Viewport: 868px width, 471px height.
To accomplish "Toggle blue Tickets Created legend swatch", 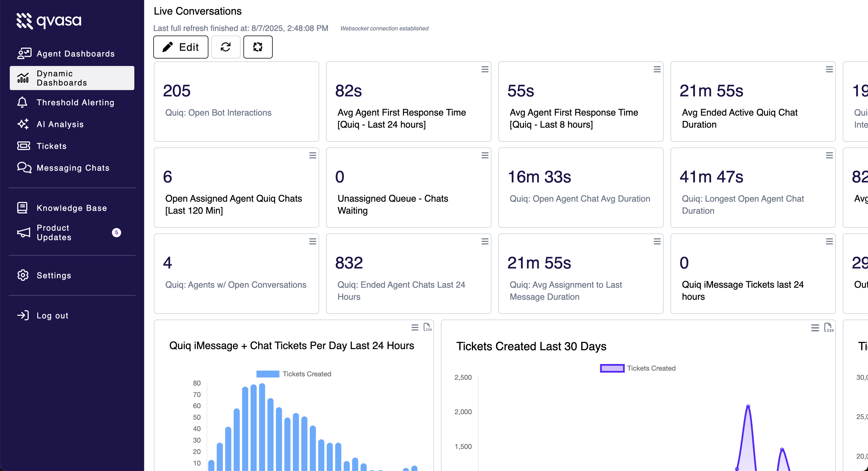I will coord(268,374).
